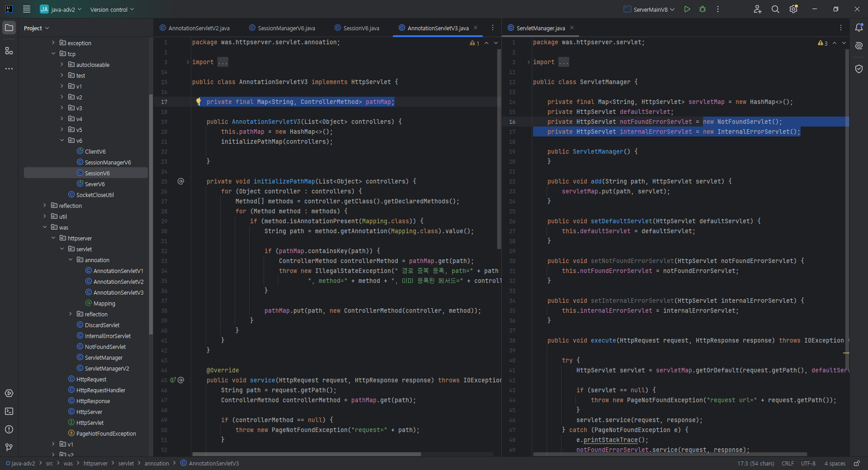Collapse the v6 folder
The image size is (868, 470).
click(62, 141)
